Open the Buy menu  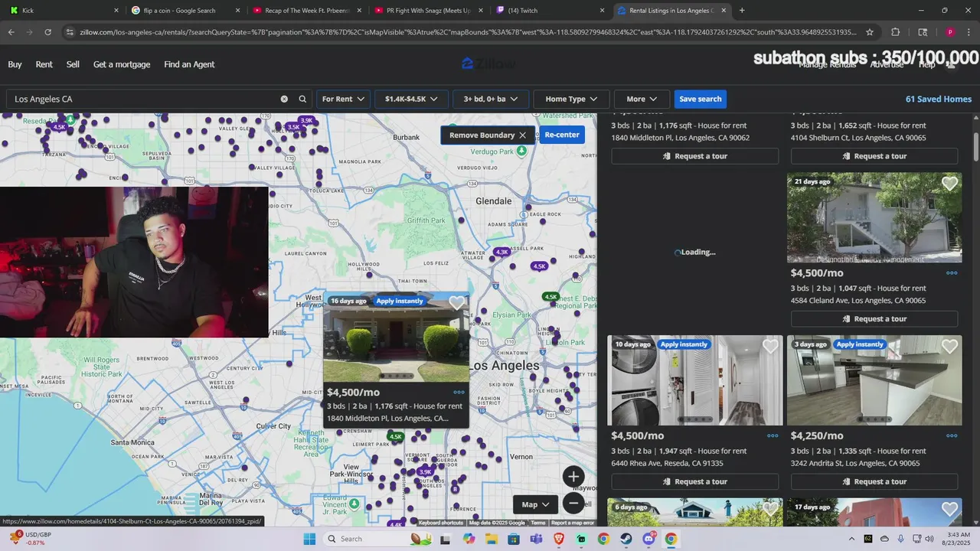pos(15,64)
